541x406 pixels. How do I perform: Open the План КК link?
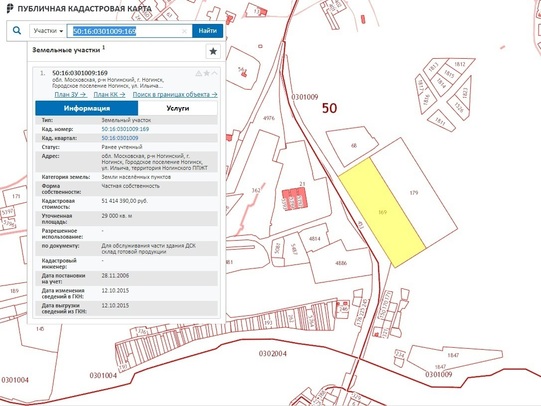coord(109,94)
